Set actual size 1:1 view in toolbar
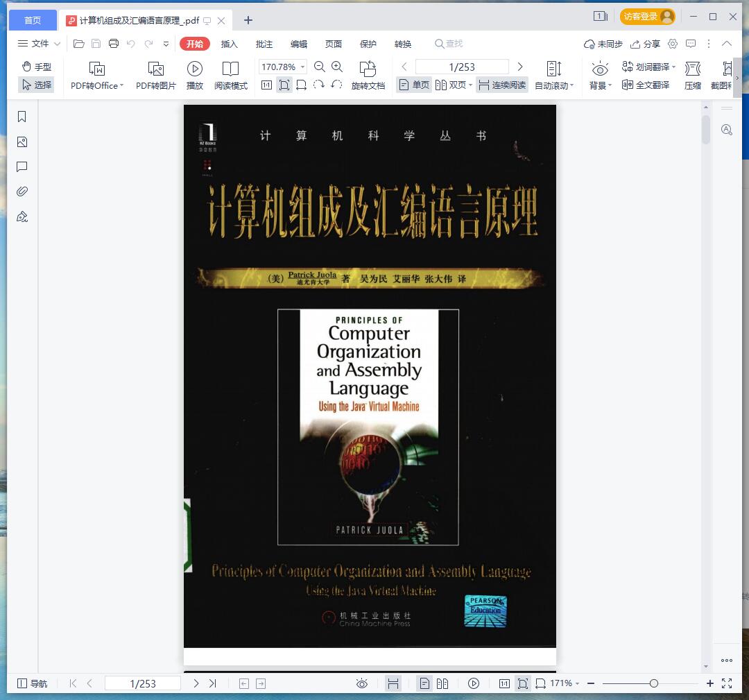This screenshot has height=700, width=749. 266,85
